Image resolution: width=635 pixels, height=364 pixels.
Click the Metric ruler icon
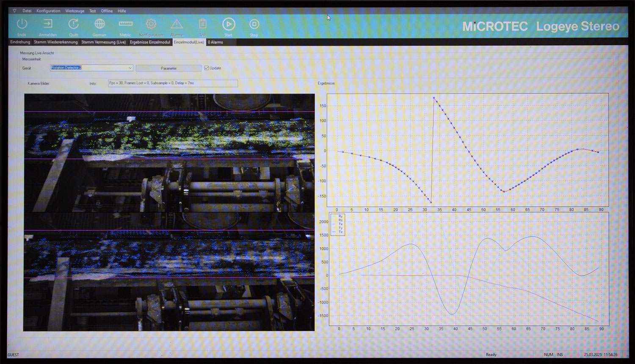pos(125,25)
